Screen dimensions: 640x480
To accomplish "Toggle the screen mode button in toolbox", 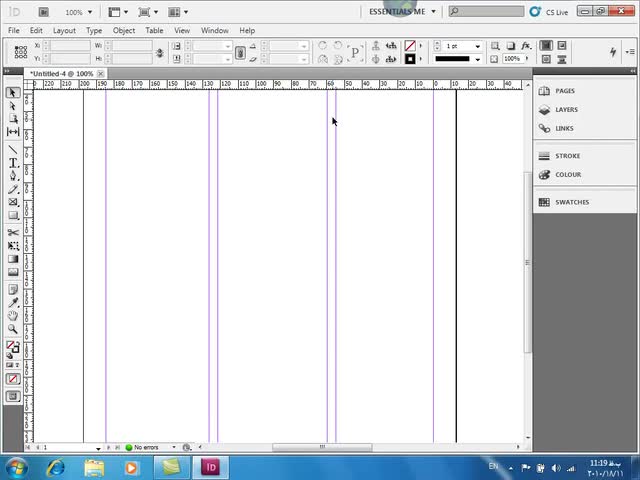I will click(13, 396).
